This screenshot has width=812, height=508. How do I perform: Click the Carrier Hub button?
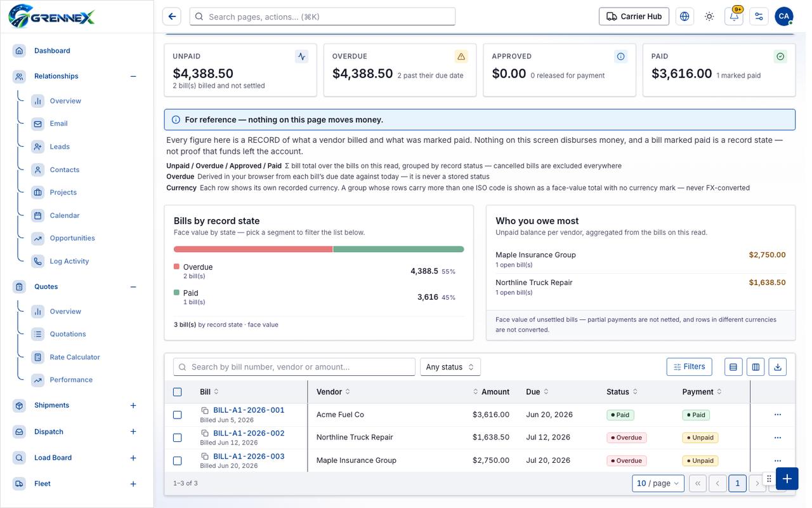pyautogui.click(x=634, y=17)
